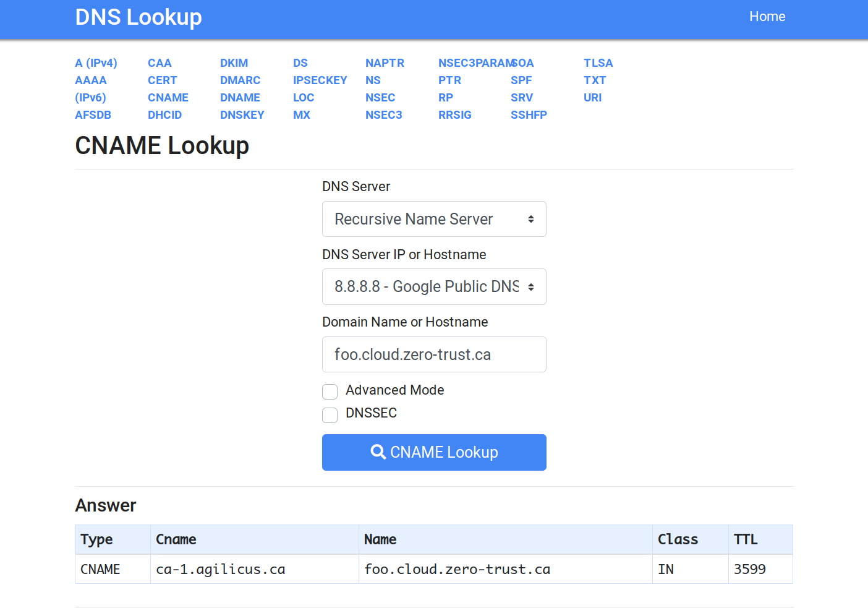Select the A (IPv4) record type link
The image size is (868, 608).
point(96,63)
